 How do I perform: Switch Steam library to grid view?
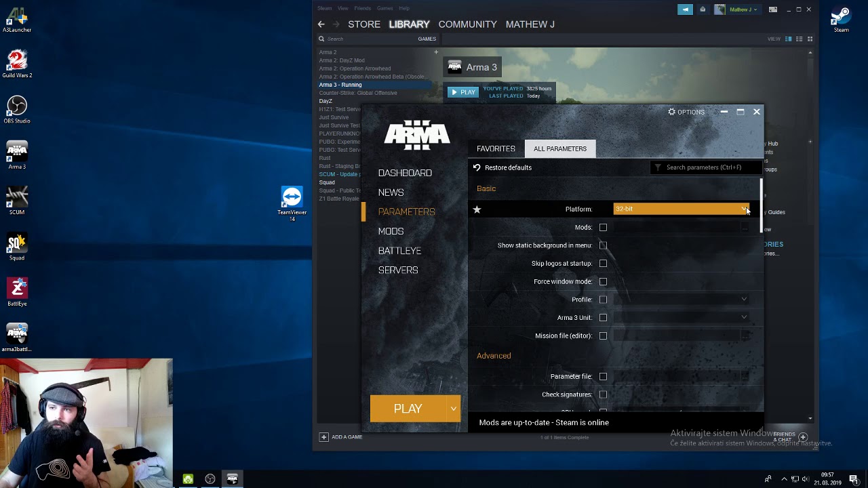point(810,39)
